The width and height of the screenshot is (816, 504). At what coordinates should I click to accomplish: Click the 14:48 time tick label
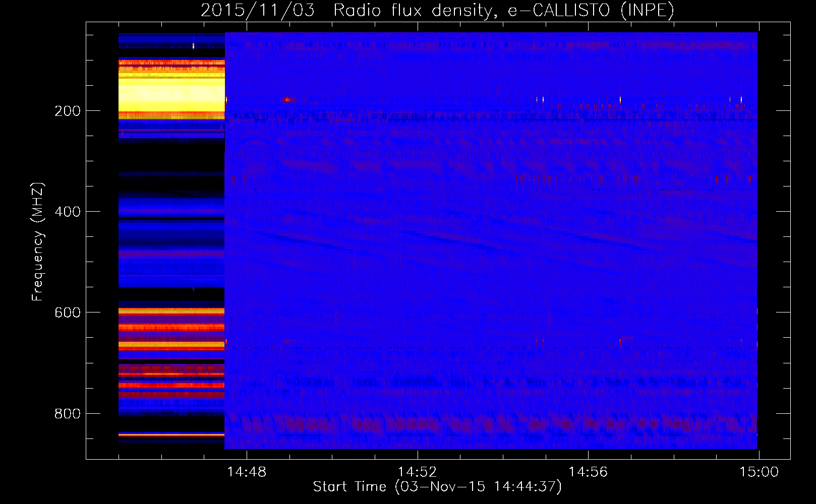tap(247, 472)
